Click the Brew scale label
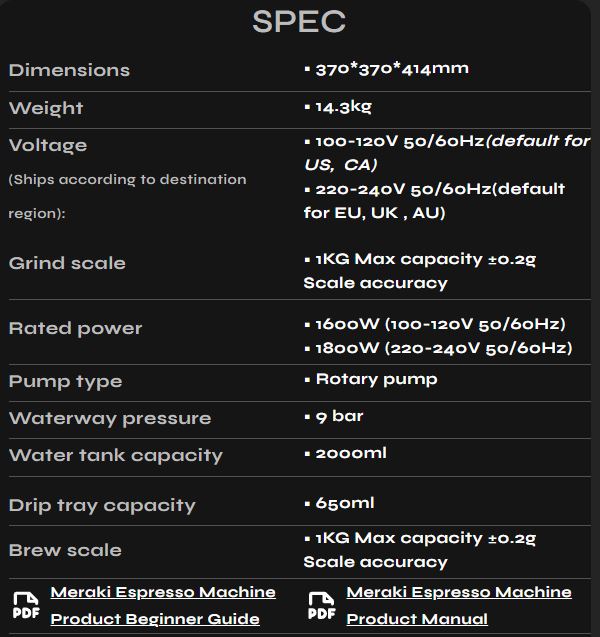 coord(65,550)
